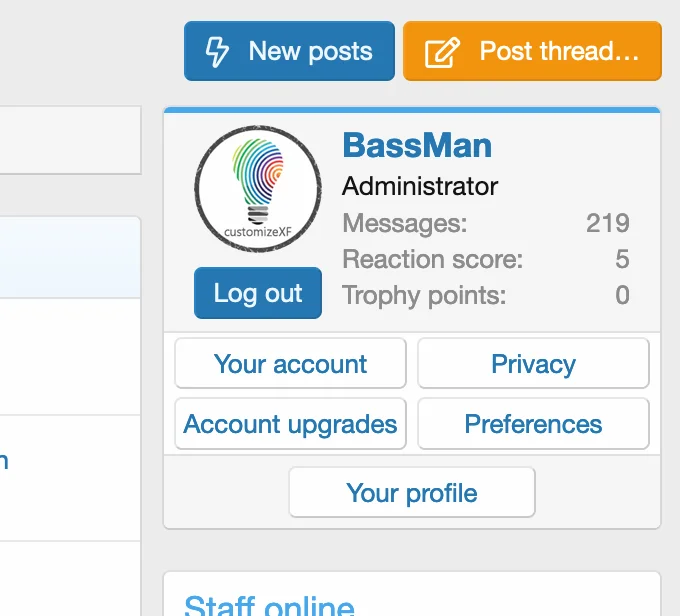Open the 219 messages count
The image size is (680, 616).
click(607, 223)
